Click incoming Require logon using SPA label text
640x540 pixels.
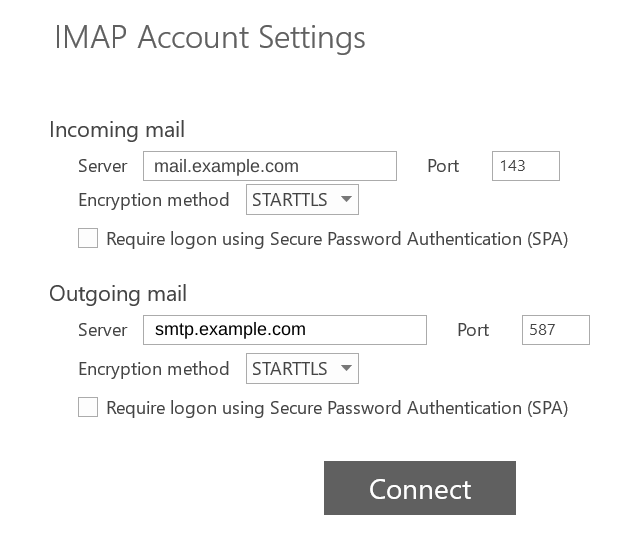click(337, 239)
